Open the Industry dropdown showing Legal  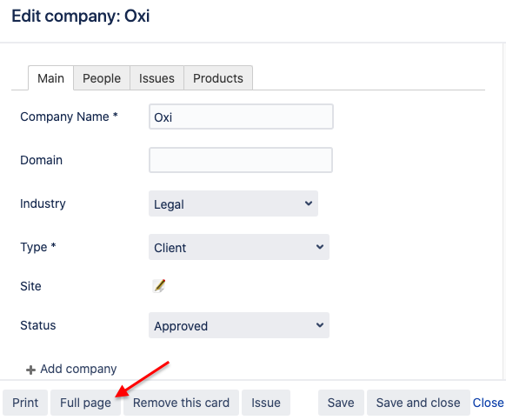coord(233,203)
